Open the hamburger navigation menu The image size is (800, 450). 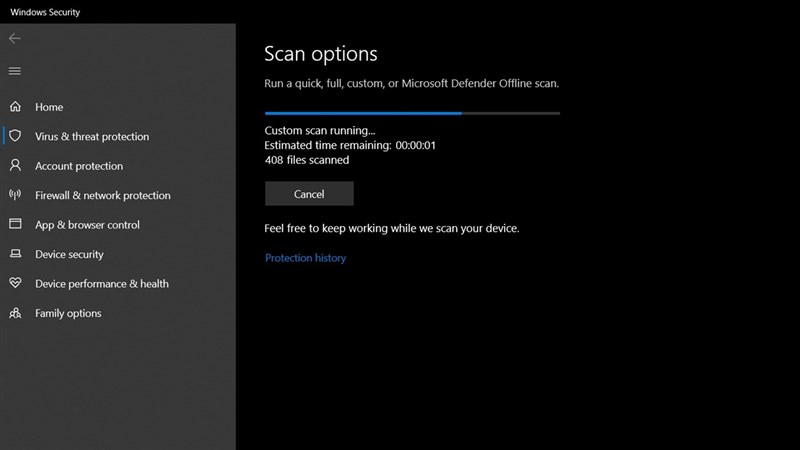15,71
